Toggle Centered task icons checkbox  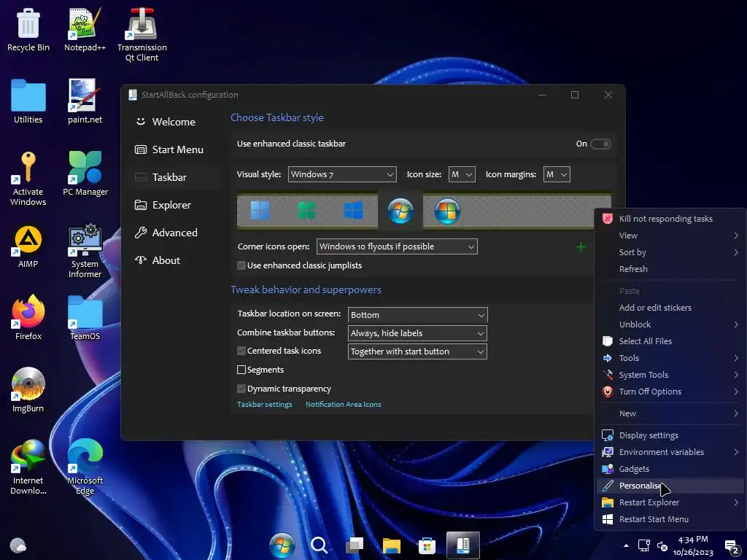point(241,351)
